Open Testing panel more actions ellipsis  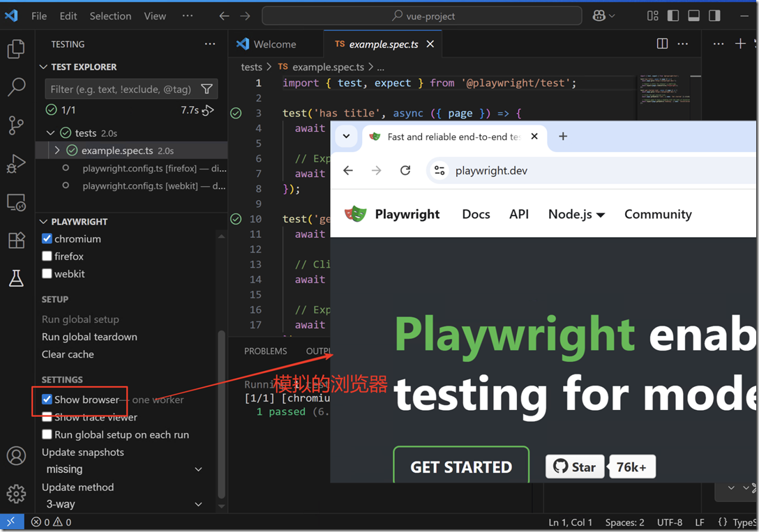coord(210,44)
